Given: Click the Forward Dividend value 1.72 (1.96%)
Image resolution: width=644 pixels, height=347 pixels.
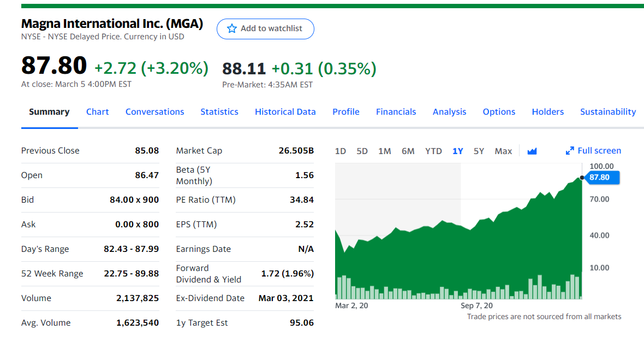Looking at the screenshot, I should click(288, 273).
